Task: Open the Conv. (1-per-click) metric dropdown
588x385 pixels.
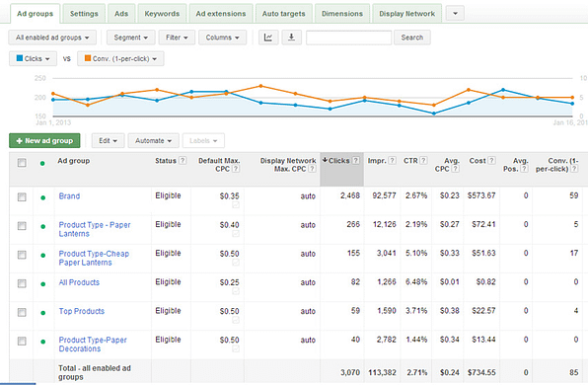Action: pyautogui.click(x=120, y=58)
